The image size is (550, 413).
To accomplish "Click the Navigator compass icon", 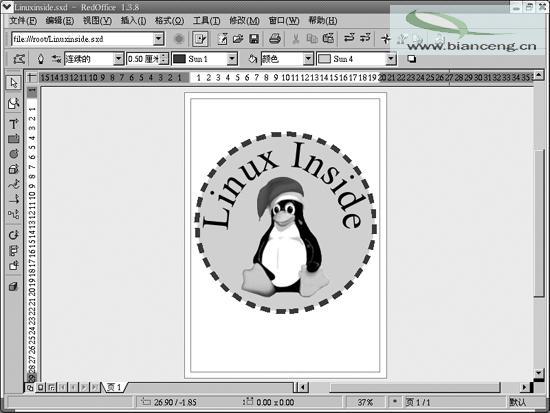I will [386, 39].
